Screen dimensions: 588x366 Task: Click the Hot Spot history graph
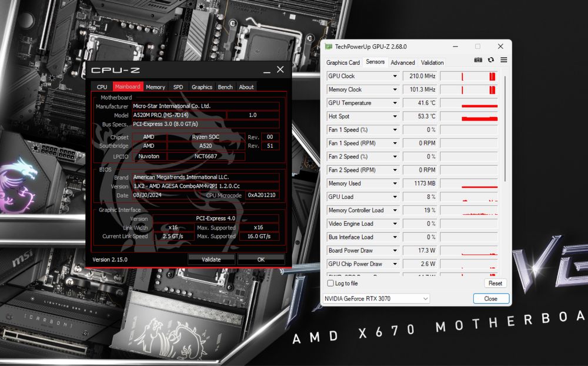point(469,117)
